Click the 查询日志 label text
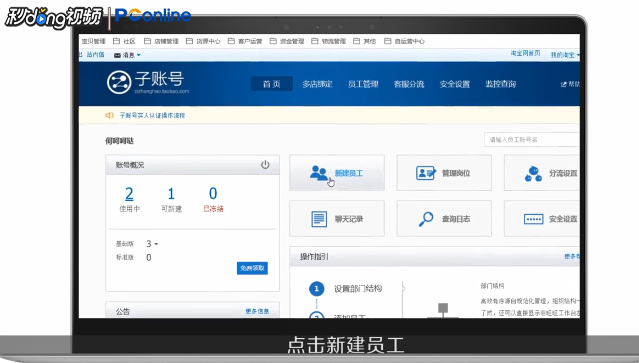Viewport: 639px width, 363px height. 456,219
